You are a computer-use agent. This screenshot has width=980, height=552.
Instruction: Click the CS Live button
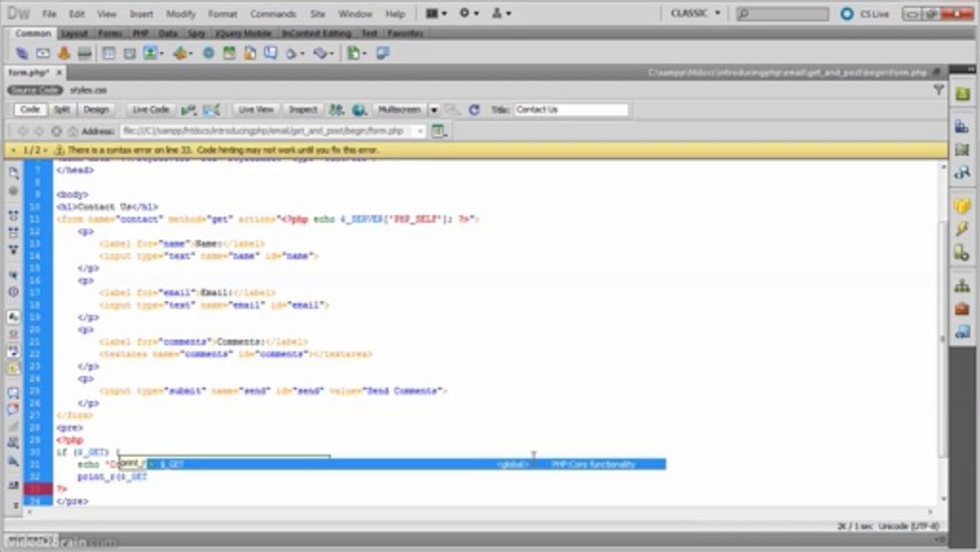click(865, 14)
